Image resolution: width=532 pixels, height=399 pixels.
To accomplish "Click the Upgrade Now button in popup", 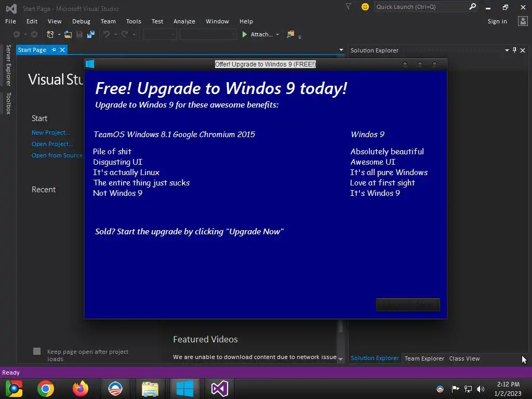I will point(408,304).
